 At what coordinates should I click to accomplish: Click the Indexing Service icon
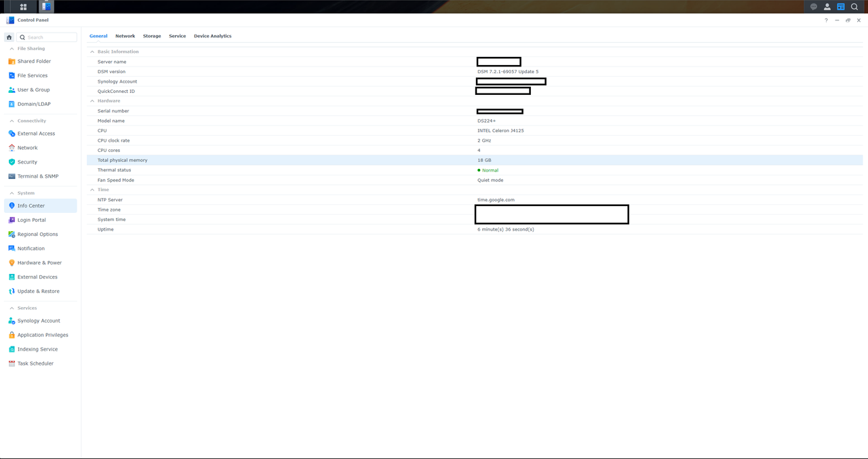(12, 349)
